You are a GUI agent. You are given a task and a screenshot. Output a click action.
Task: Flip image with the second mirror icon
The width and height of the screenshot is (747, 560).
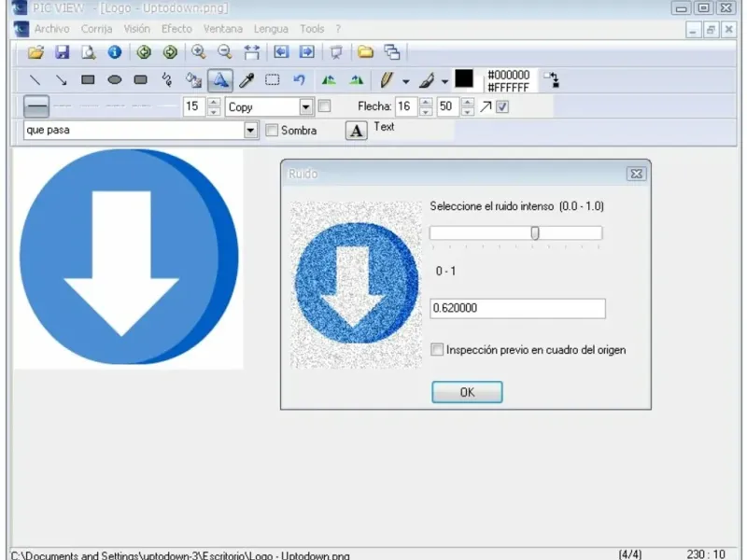click(356, 79)
